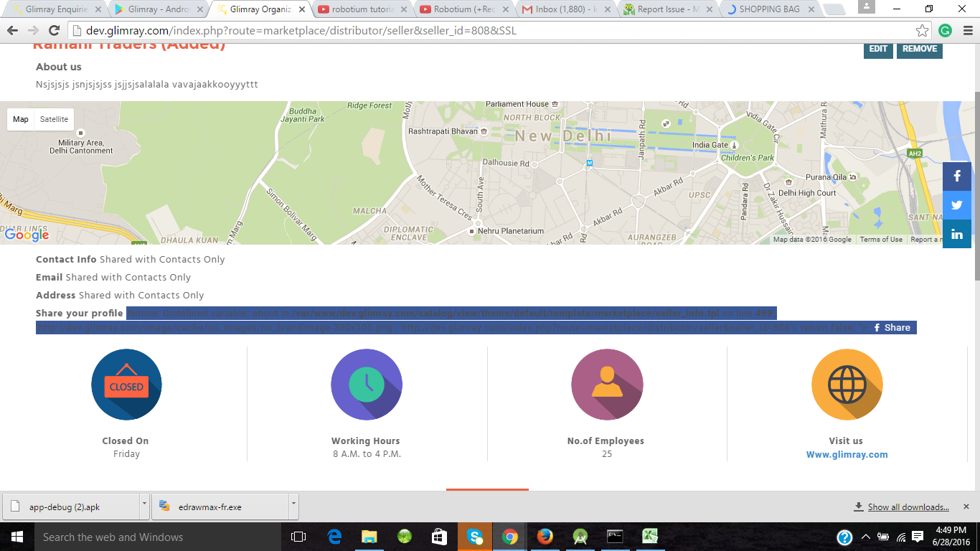Click the EDIT button
Screen dimensions: 980x551
coord(878,49)
